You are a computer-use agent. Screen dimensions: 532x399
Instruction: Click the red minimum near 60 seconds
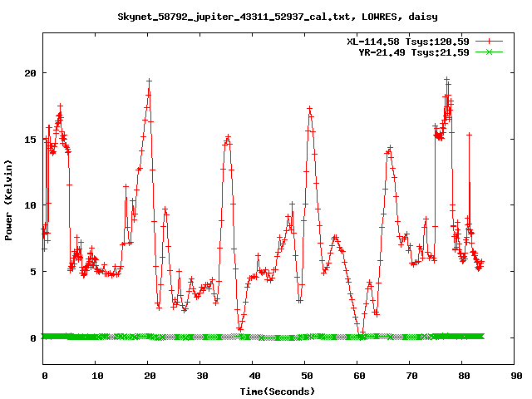click(x=360, y=336)
